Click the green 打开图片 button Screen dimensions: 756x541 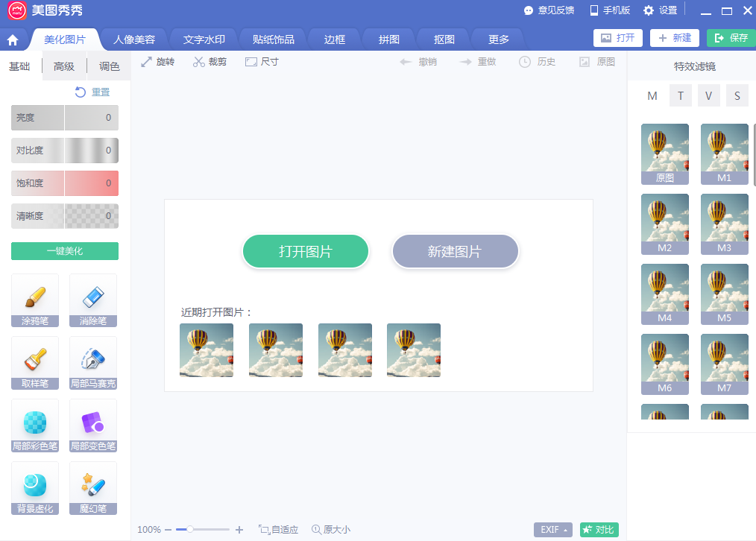[x=306, y=251]
